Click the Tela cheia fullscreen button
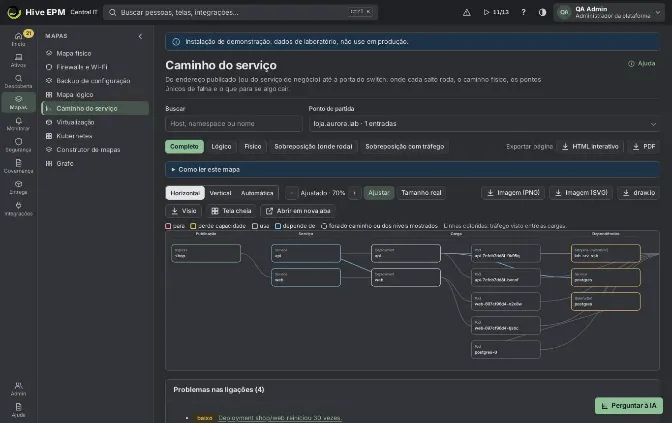The height and width of the screenshot is (423, 672). [231, 211]
